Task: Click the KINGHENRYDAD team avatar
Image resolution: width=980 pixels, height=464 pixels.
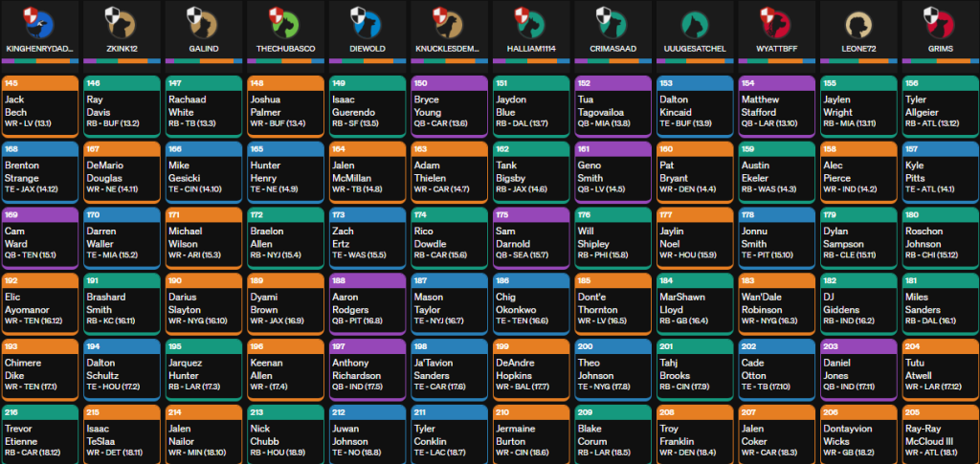Action: click(x=39, y=21)
